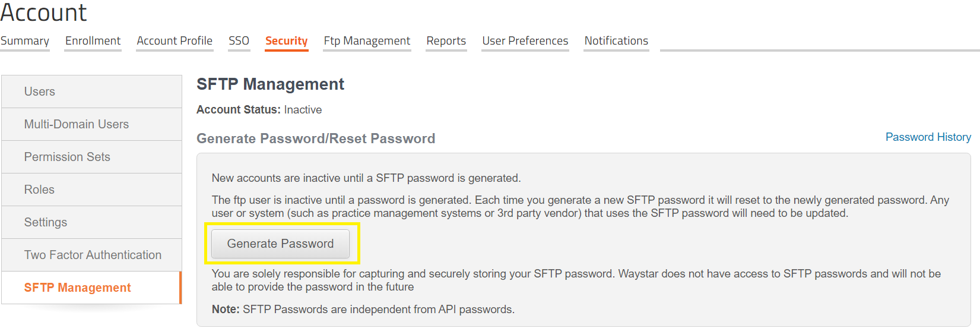This screenshot has width=980, height=328.
Task: Go to Roles in the sidebar
Action: 39,190
